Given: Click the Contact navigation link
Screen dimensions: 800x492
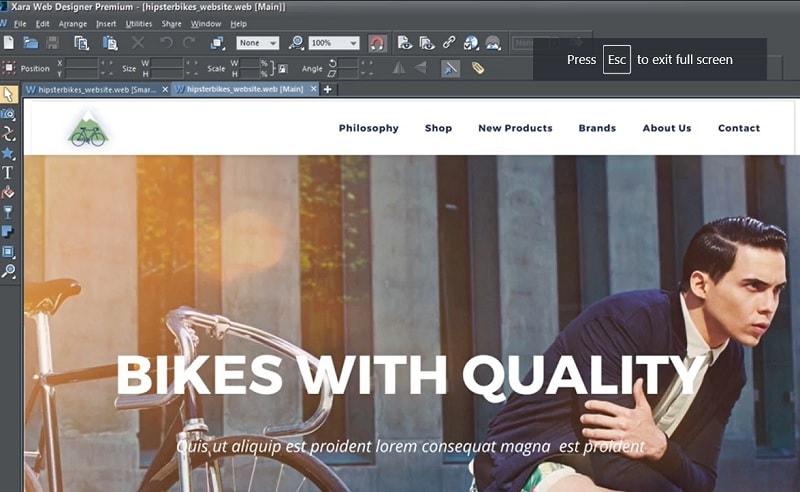Looking at the screenshot, I should (x=739, y=128).
